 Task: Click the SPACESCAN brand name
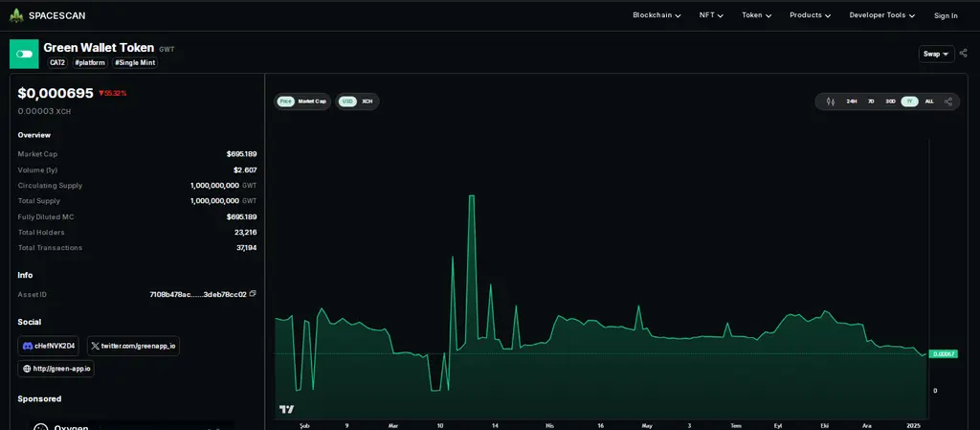coord(56,15)
